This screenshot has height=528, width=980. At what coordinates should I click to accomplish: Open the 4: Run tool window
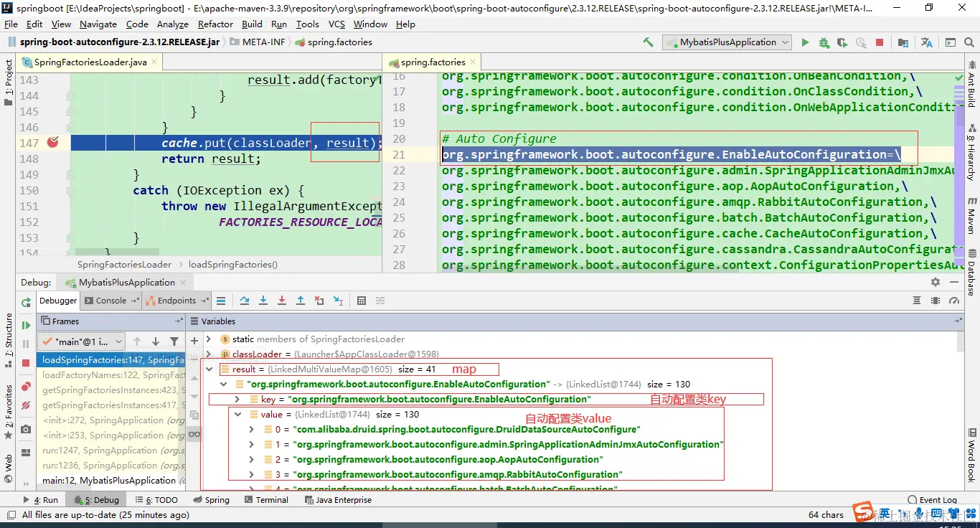[40, 500]
